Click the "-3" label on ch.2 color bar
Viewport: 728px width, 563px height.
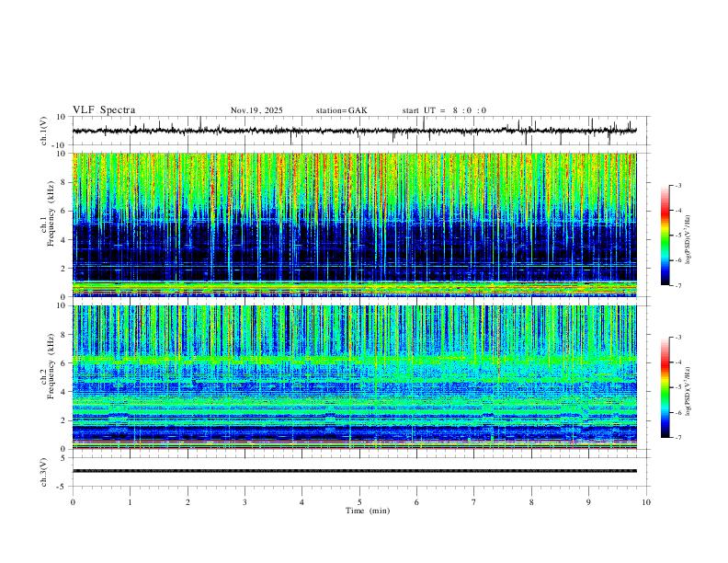click(678, 338)
